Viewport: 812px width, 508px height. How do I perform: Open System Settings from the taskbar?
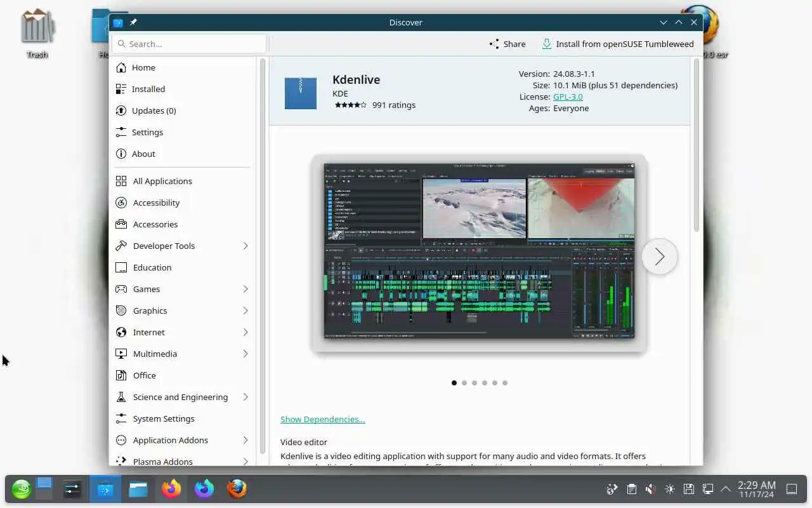(x=72, y=489)
